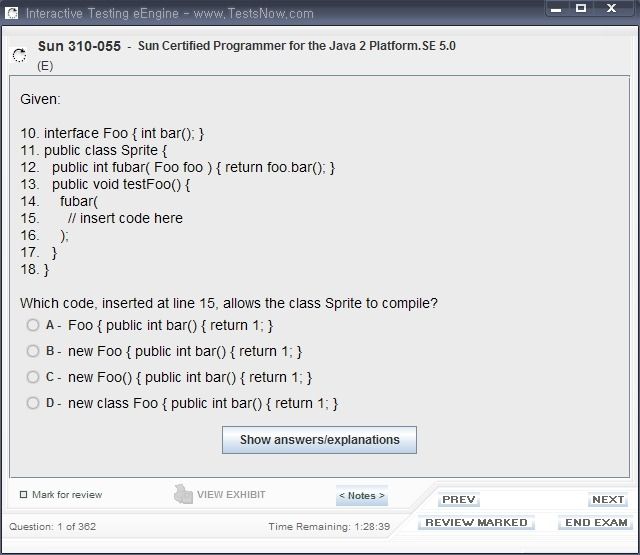This screenshot has height=555, width=640.
Task: Close the Testing eEngine window
Action: (x=611, y=8)
